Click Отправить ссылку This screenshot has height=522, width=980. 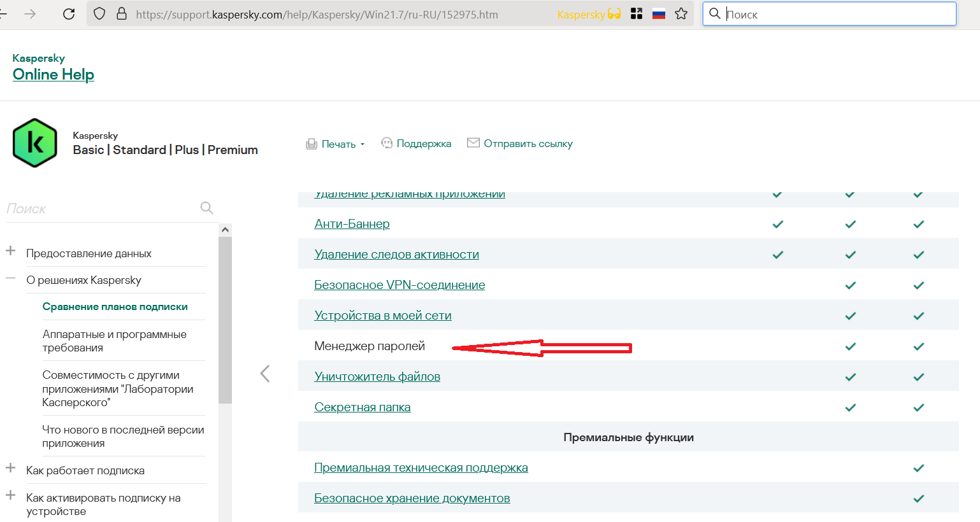point(528,144)
